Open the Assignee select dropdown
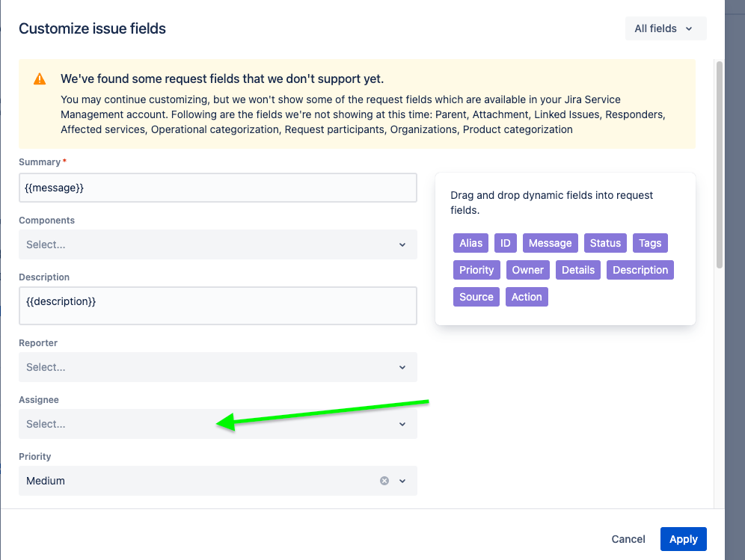 pos(218,424)
